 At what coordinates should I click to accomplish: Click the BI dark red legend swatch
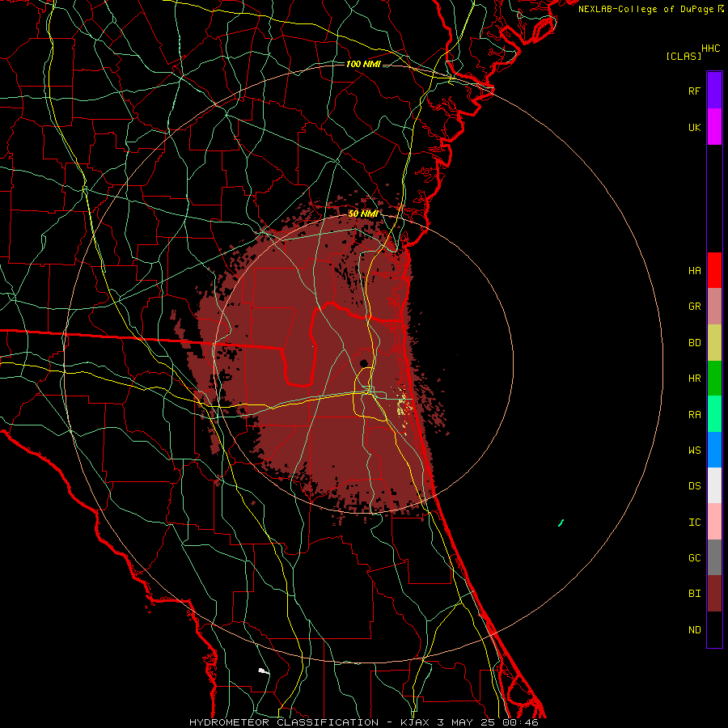point(714,594)
